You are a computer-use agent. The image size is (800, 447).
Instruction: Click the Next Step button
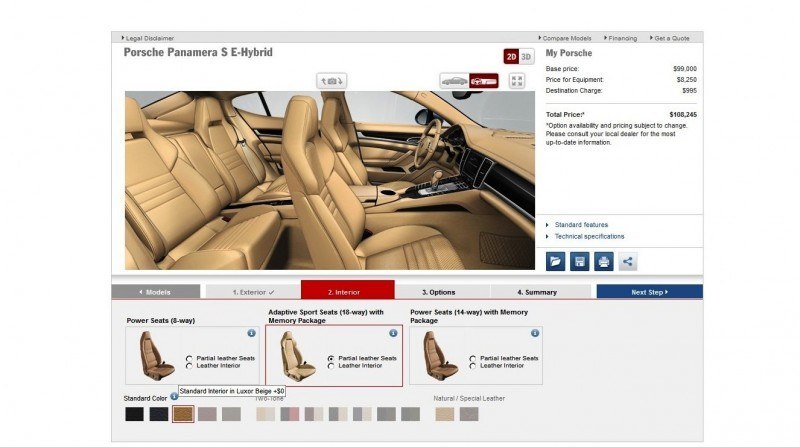click(649, 292)
